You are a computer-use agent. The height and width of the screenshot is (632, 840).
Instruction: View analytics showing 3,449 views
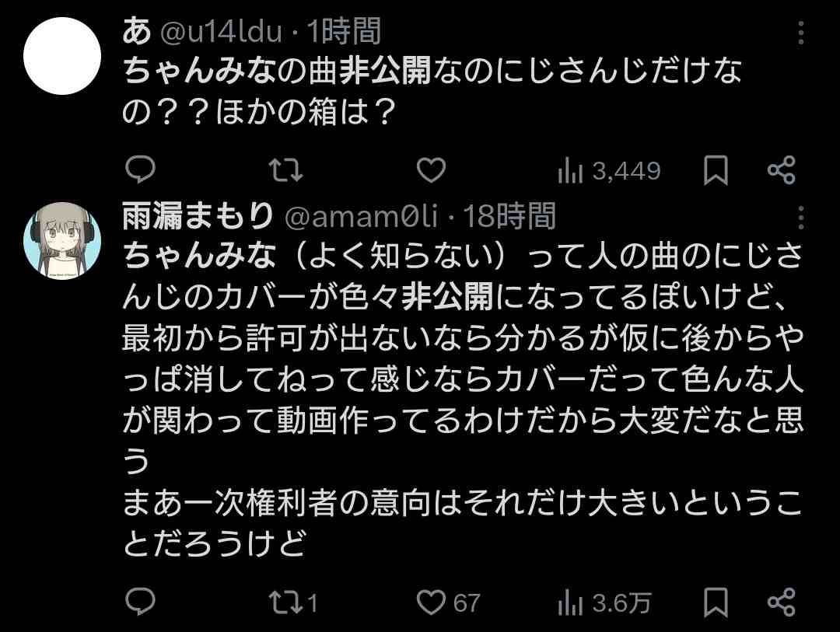click(609, 171)
